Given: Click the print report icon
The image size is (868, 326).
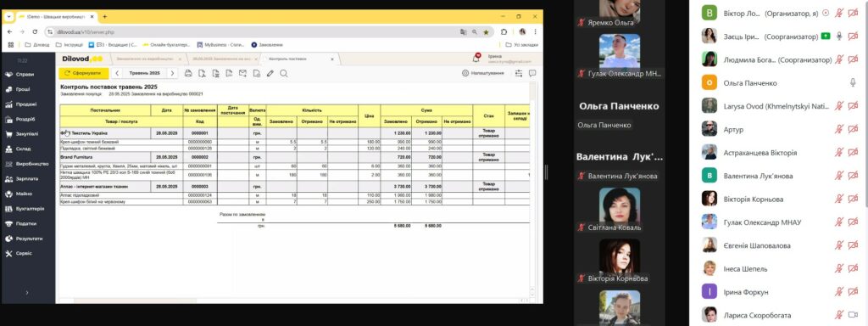Looking at the screenshot, I should pyautogui.click(x=188, y=73).
